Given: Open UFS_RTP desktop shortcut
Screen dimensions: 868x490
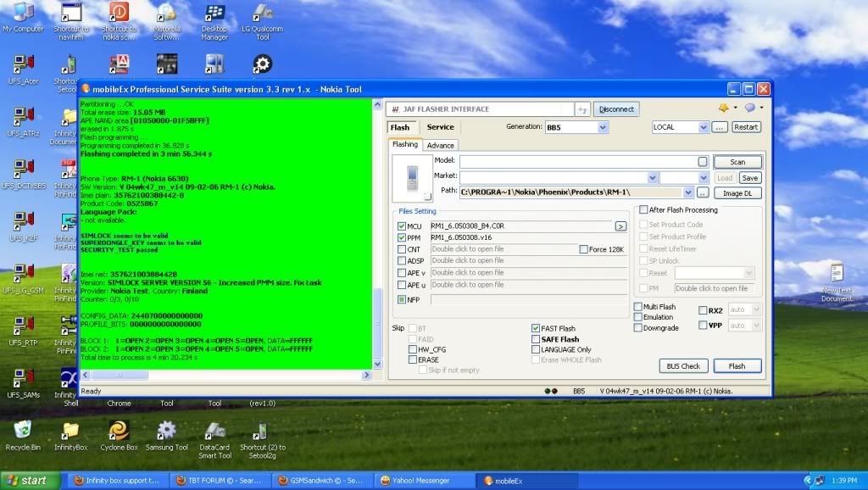Looking at the screenshot, I should pos(23,331).
